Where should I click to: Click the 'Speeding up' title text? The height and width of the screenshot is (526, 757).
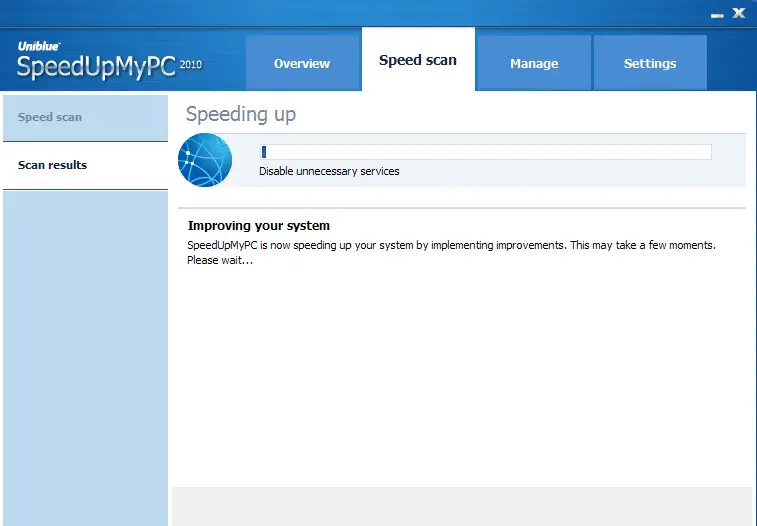tap(241, 114)
